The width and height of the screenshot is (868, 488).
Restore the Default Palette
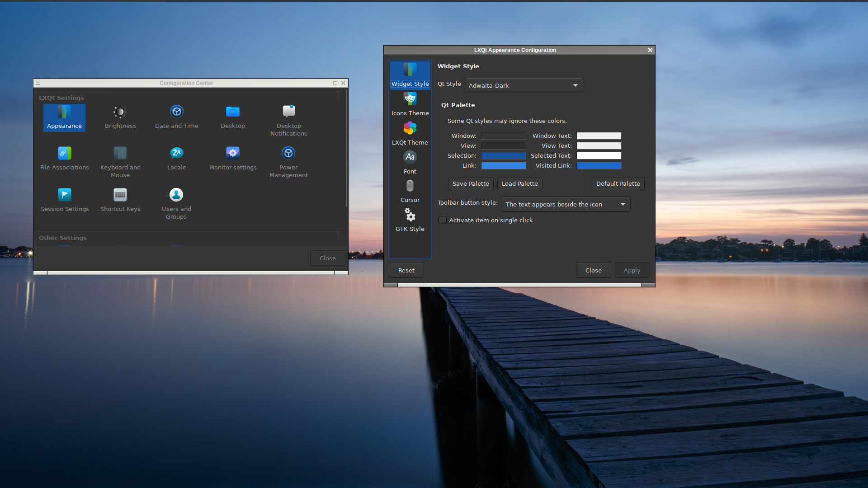click(618, 183)
